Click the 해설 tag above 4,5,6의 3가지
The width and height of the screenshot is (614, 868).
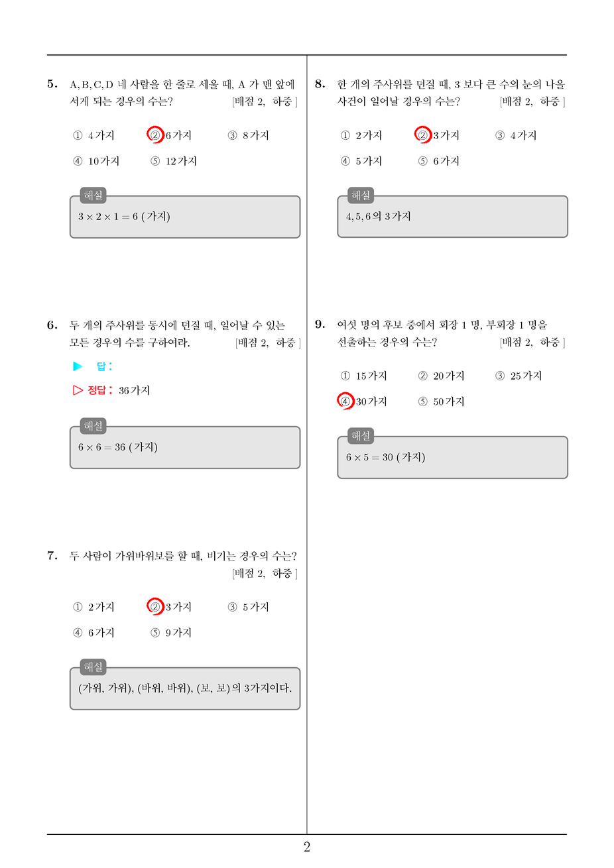(x=361, y=195)
